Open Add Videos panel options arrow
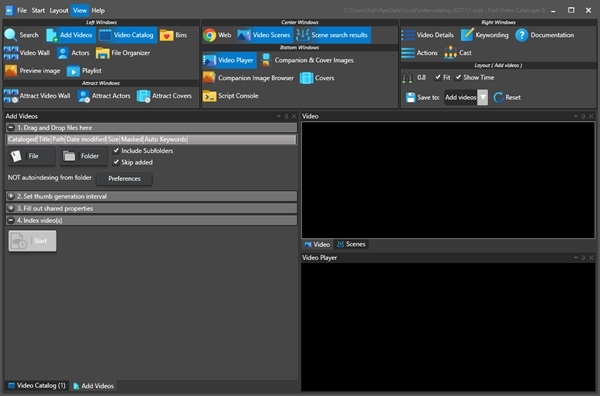Image resolution: width=600 pixels, height=396 pixels. (x=279, y=116)
